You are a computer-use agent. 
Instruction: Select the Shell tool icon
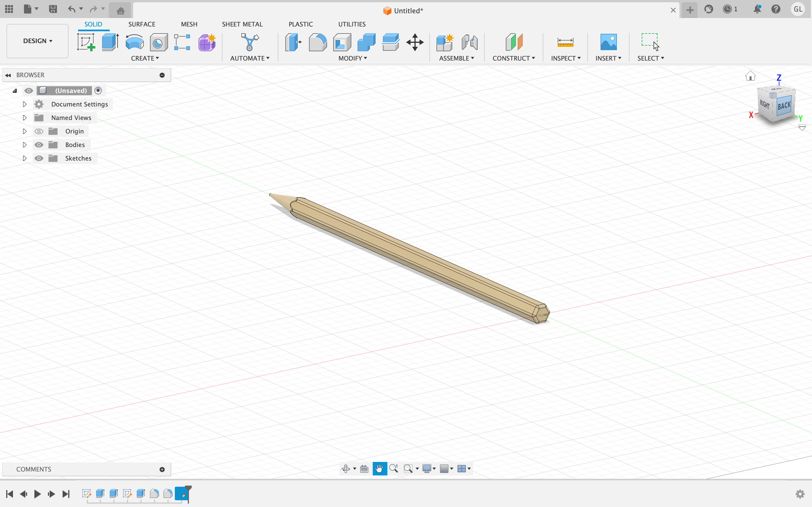[342, 42]
